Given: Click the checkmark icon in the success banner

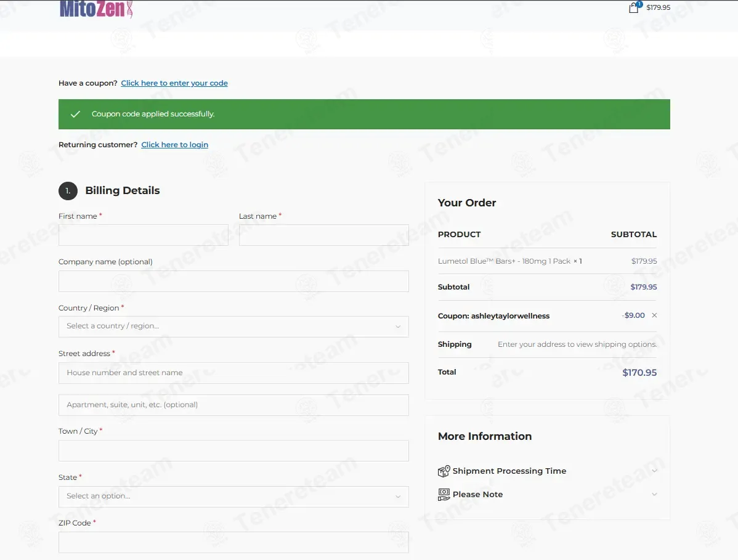Looking at the screenshot, I should 75,114.
